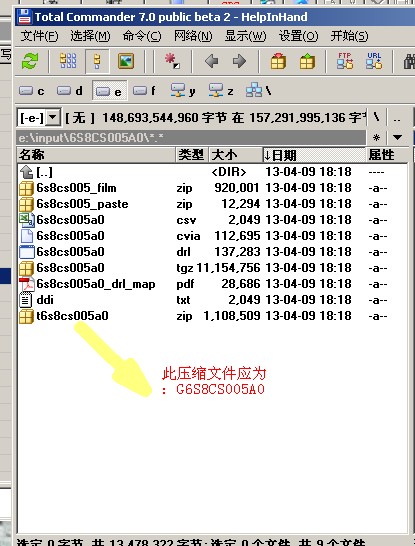Select drive d button
This screenshot has height=546, width=415.
click(70, 91)
